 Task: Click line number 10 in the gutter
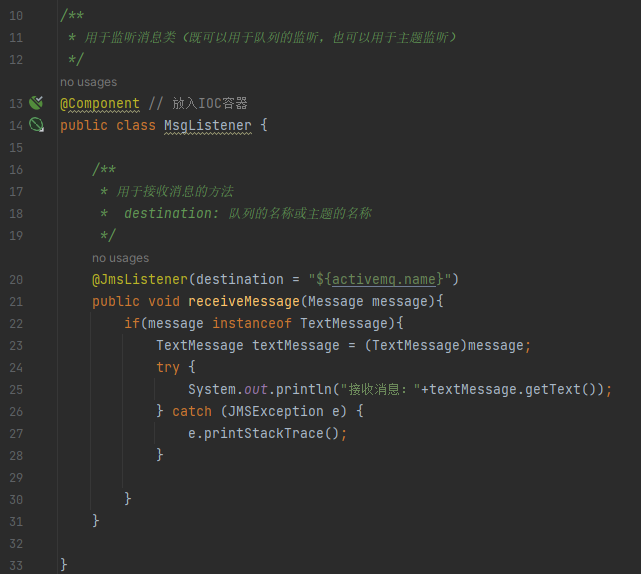[16, 15]
